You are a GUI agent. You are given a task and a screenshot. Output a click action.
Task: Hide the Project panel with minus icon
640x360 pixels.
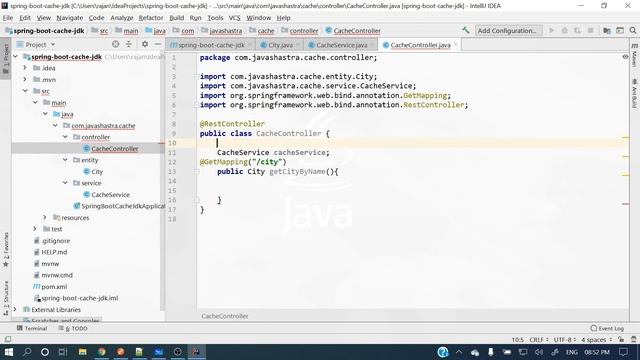[x=158, y=44]
